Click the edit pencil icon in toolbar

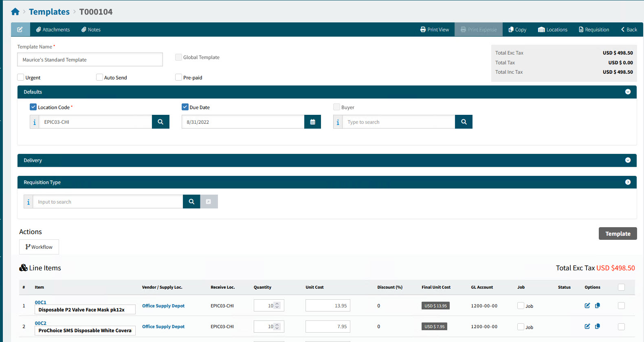[20, 30]
